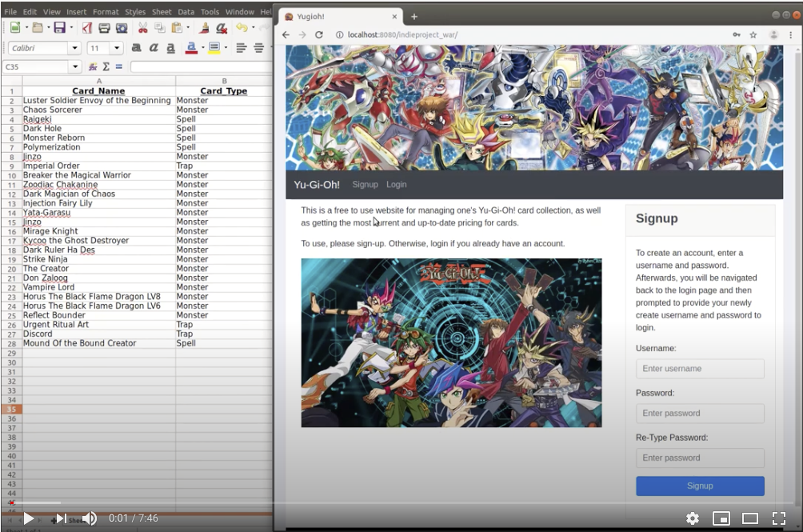Expand the font size dropdown
Image resolution: width=803 pixels, height=532 pixels.
[x=117, y=48]
